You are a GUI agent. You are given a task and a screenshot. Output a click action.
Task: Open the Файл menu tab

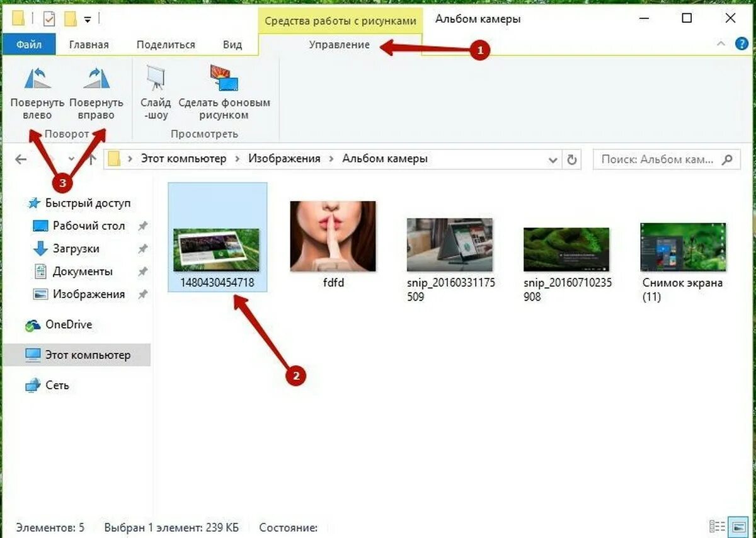[x=29, y=44]
